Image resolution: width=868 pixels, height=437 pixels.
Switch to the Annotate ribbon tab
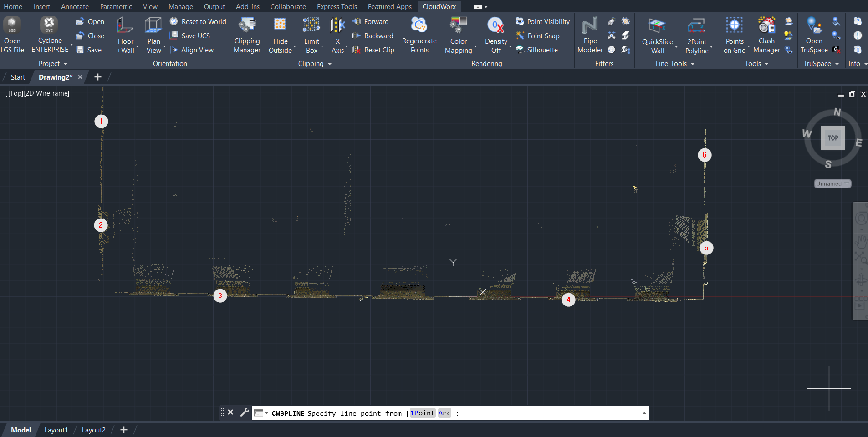click(x=75, y=7)
